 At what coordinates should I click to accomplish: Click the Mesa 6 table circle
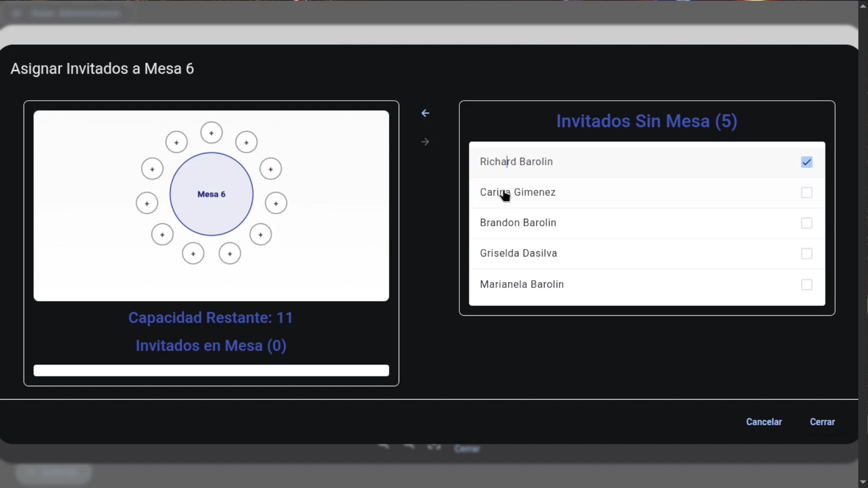[x=211, y=194]
